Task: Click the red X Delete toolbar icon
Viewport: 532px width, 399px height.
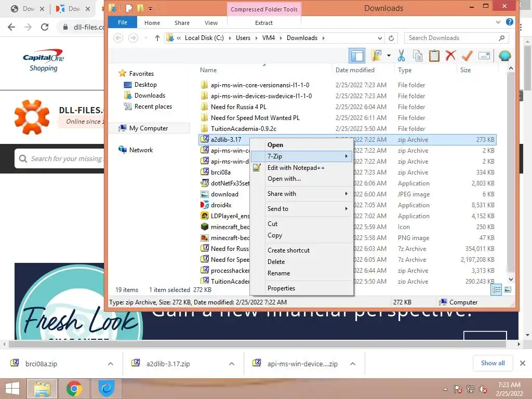Action: (x=450, y=56)
